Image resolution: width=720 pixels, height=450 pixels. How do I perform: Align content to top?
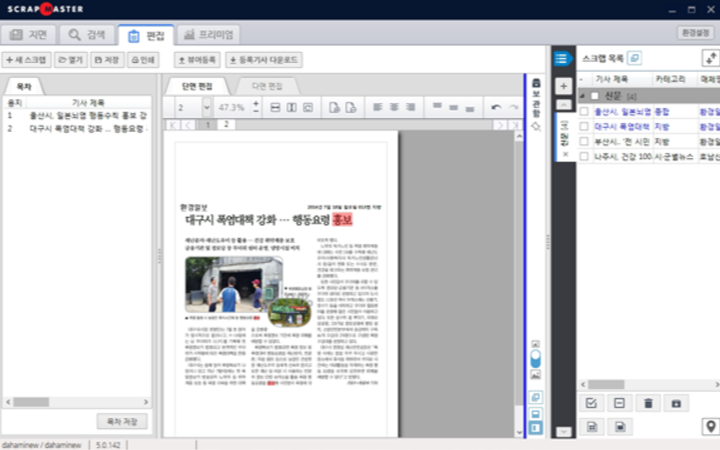pyautogui.click(x=437, y=107)
